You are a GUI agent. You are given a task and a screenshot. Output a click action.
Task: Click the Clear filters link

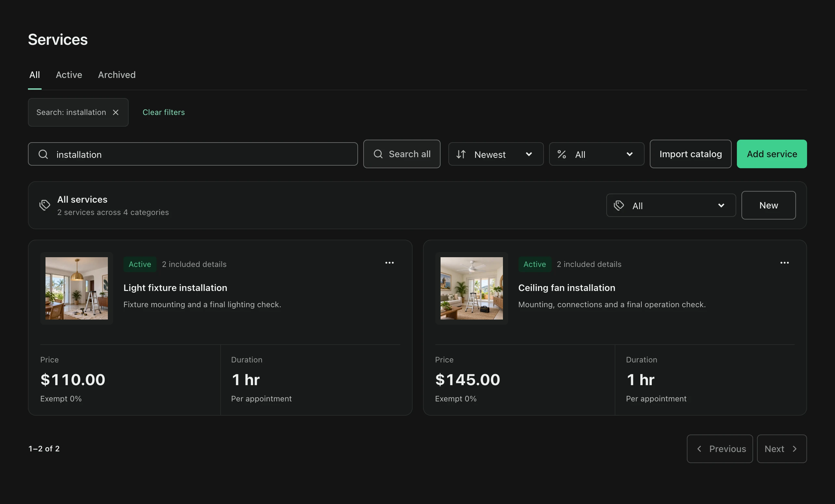coord(164,112)
